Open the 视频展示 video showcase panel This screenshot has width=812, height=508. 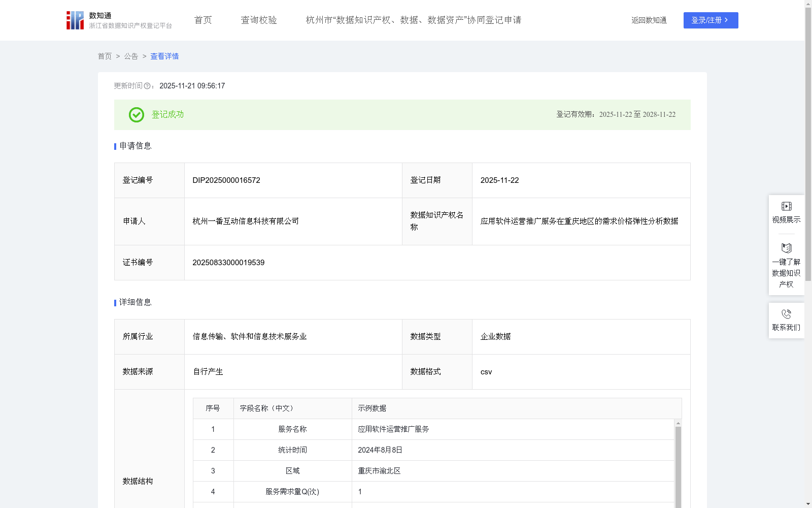(786, 212)
